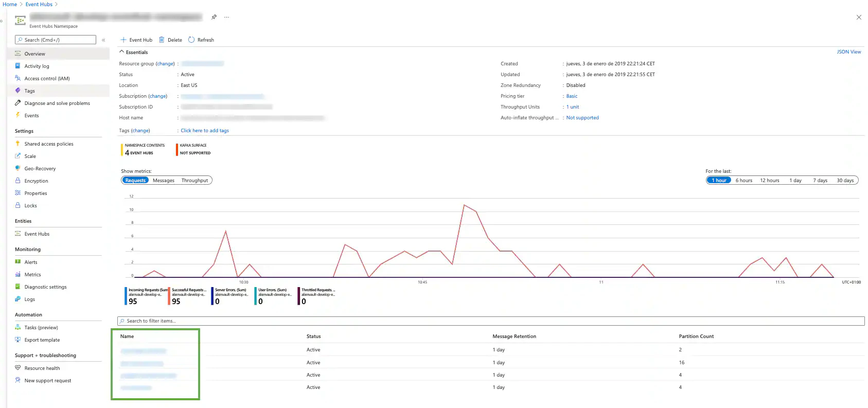Image resolution: width=868 pixels, height=408 pixels.
Task: Click the Delete trash icon
Action: tap(162, 40)
